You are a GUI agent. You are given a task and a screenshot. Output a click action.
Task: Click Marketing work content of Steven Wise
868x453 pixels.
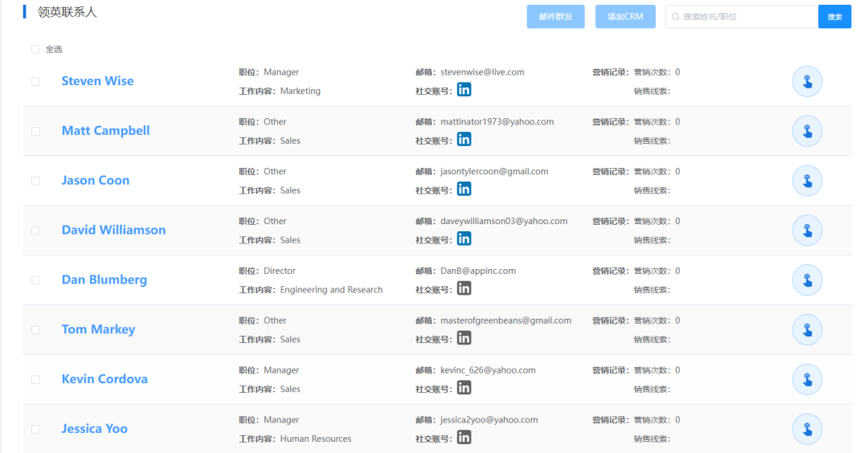click(300, 91)
